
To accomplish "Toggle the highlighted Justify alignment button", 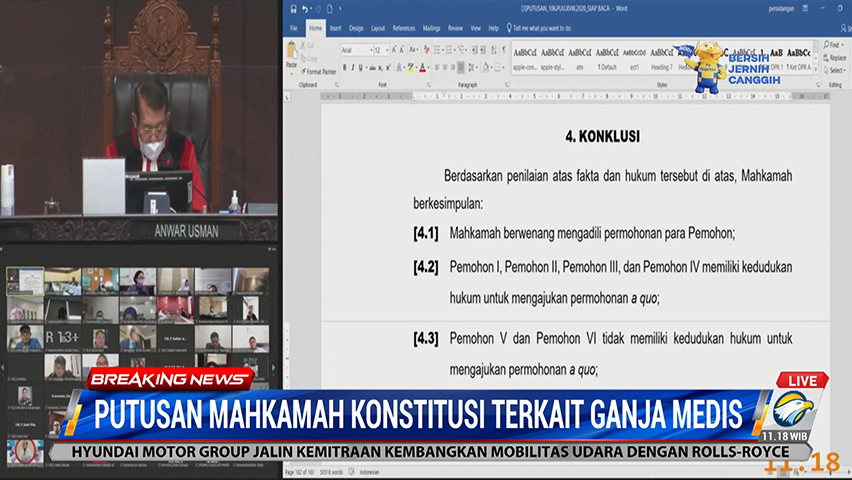I will [x=461, y=67].
